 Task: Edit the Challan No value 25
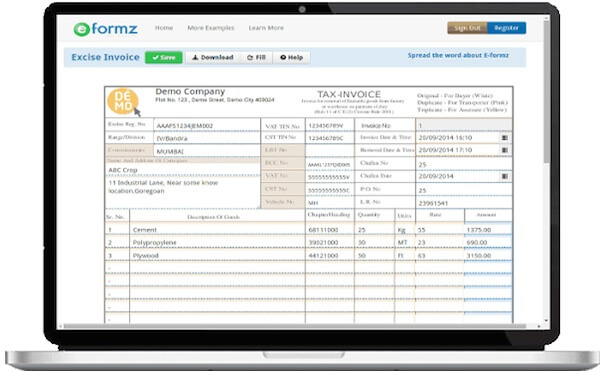pos(464,164)
